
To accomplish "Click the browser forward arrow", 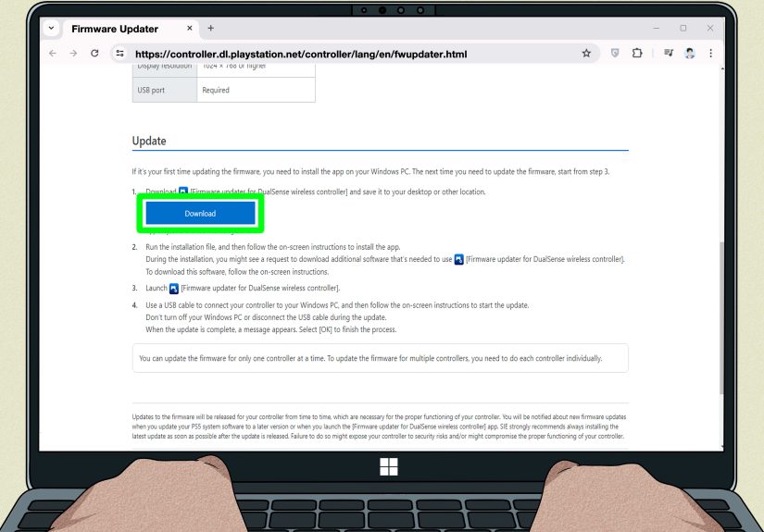I will click(73, 54).
